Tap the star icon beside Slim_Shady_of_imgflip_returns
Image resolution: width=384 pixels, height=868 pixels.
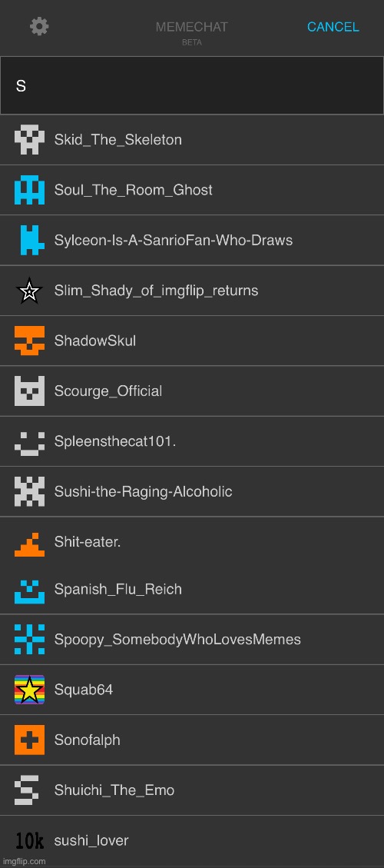coord(29,291)
